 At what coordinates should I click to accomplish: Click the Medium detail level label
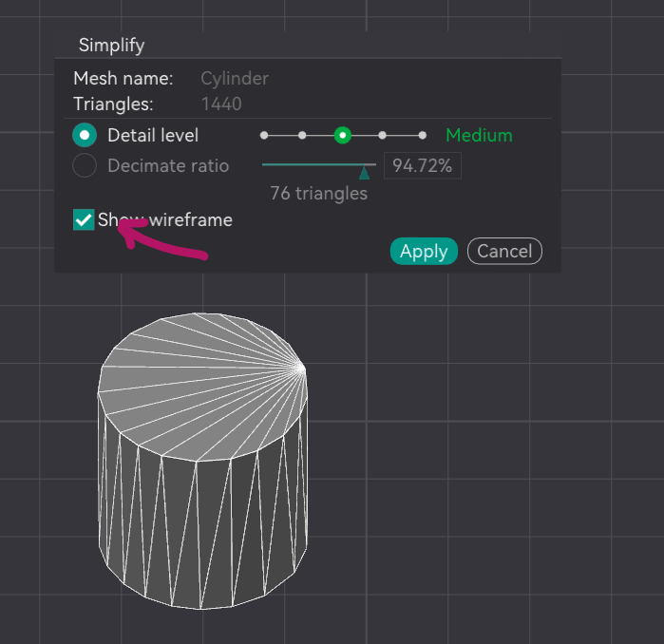(479, 136)
